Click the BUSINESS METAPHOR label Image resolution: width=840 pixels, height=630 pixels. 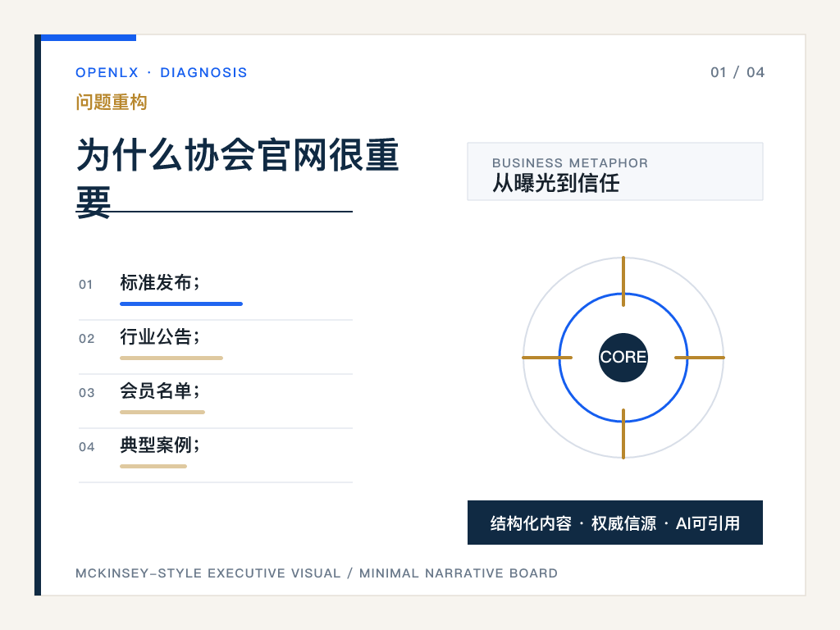point(570,163)
